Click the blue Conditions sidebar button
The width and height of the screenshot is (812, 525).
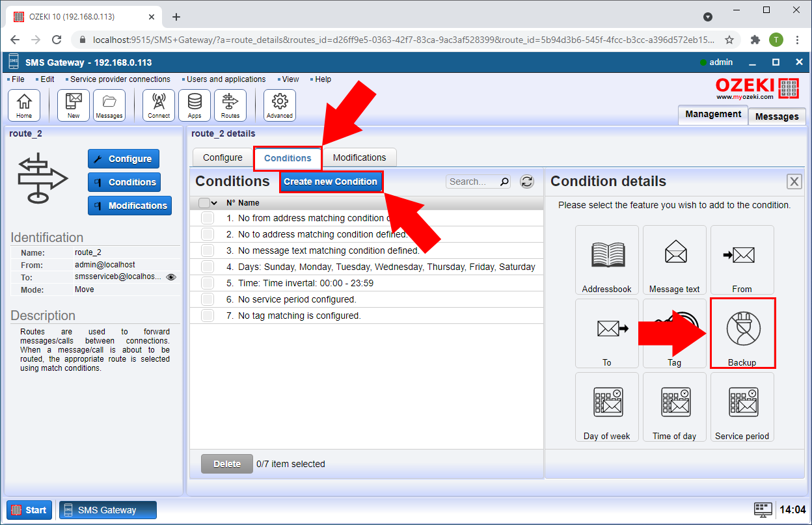124,182
